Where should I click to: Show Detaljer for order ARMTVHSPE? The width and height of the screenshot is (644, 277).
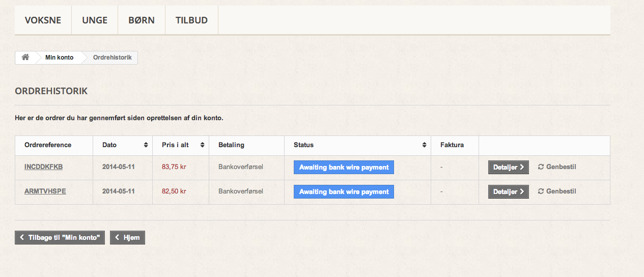point(508,191)
